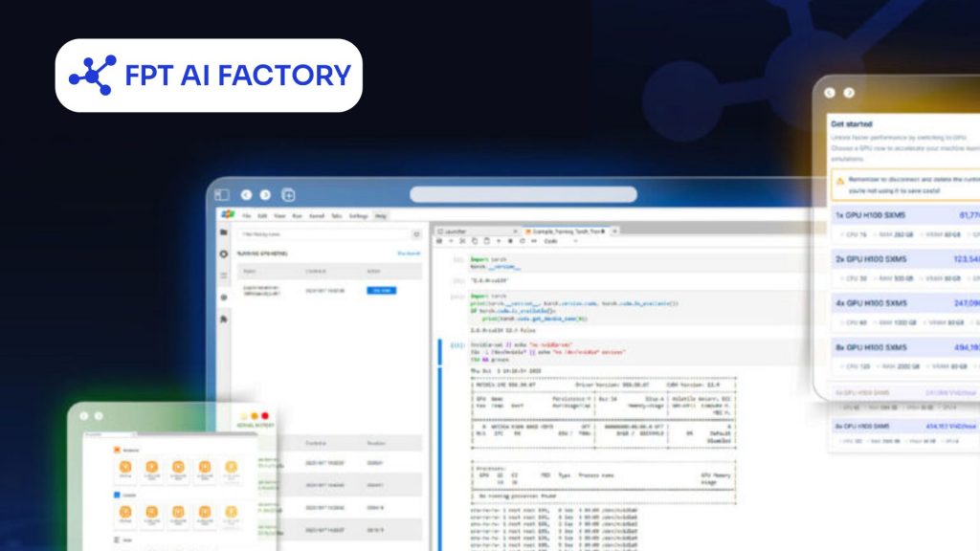Open the file browser in the JupyterLab sidebar
Screen dimensions: 980x551
click(x=225, y=231)
